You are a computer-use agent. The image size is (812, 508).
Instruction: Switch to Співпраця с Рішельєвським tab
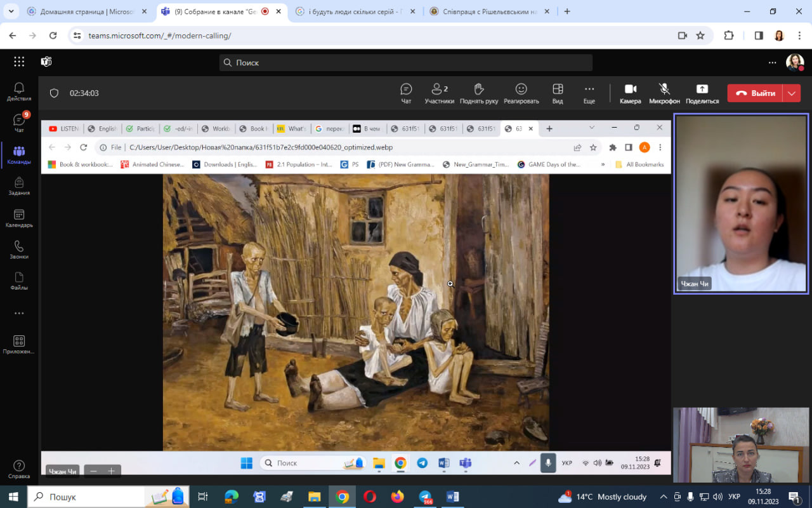coord(488,11)
